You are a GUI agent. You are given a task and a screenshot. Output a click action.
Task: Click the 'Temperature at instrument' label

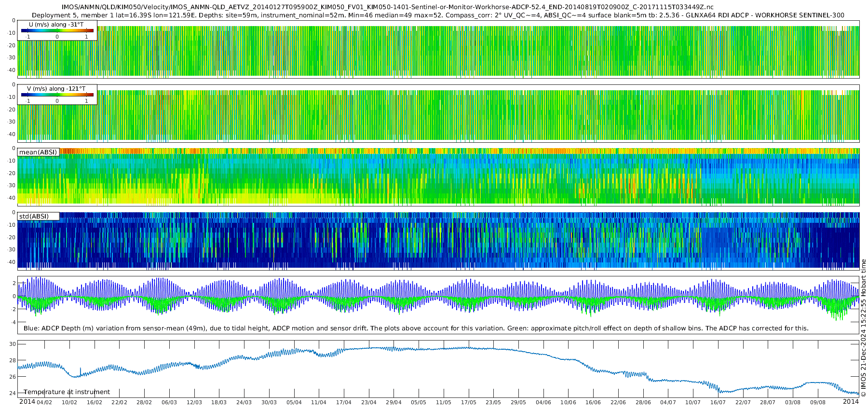point(67,392)
